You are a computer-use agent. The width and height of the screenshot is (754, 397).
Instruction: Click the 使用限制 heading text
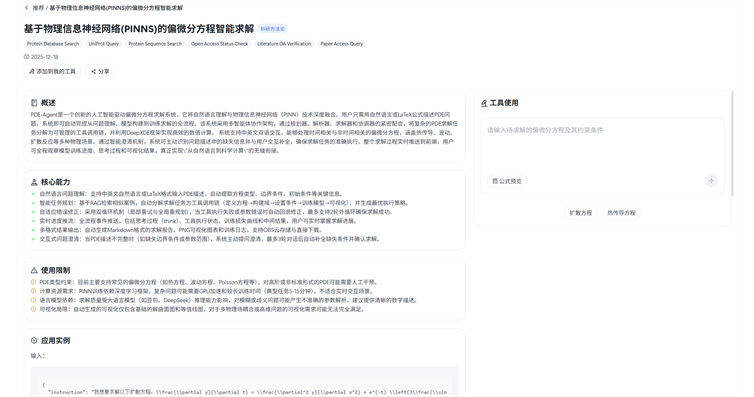pyautogui.click(x=55, y=270)
